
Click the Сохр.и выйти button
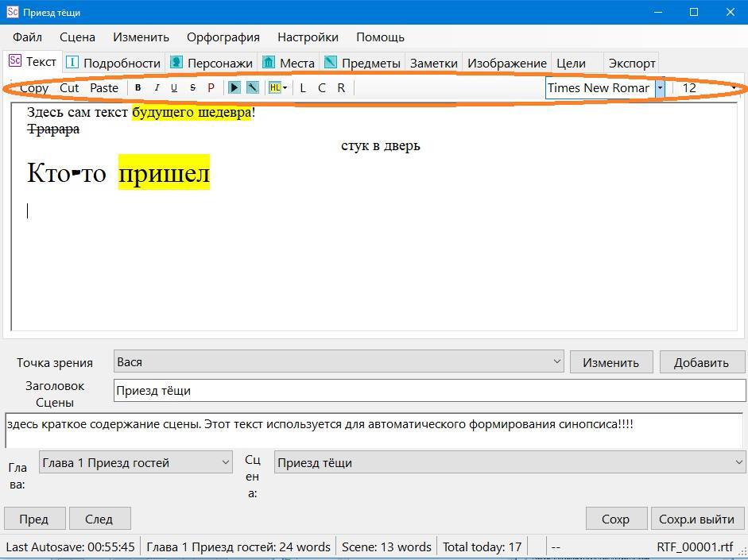(696, 519)
